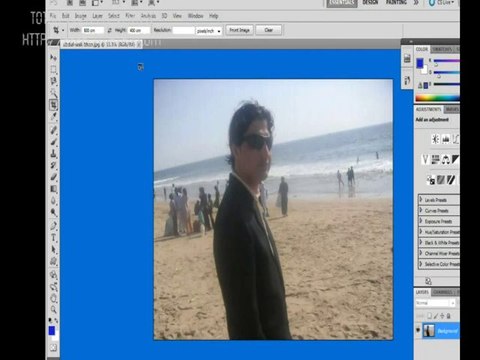Click the Front Image button

point(239,30)
